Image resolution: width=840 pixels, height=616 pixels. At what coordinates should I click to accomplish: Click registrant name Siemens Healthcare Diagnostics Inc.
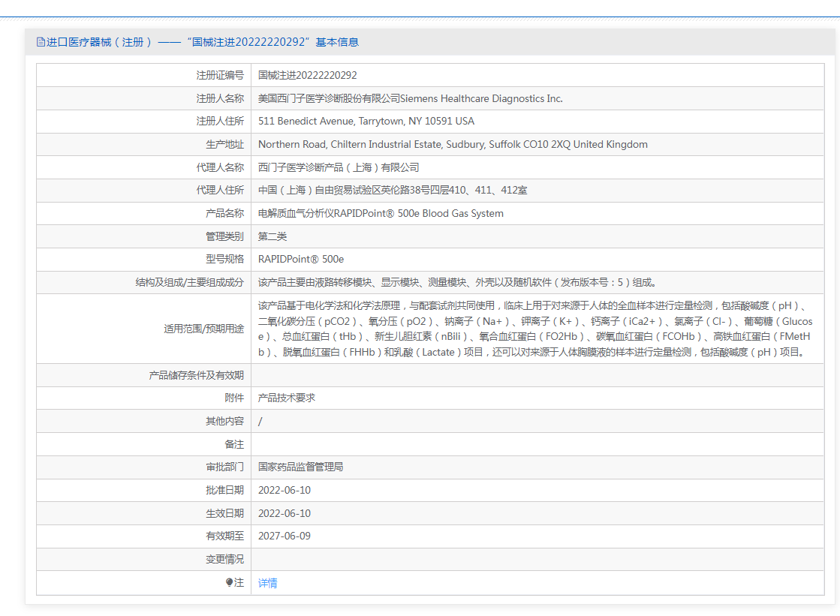click(x=411, y=98)
